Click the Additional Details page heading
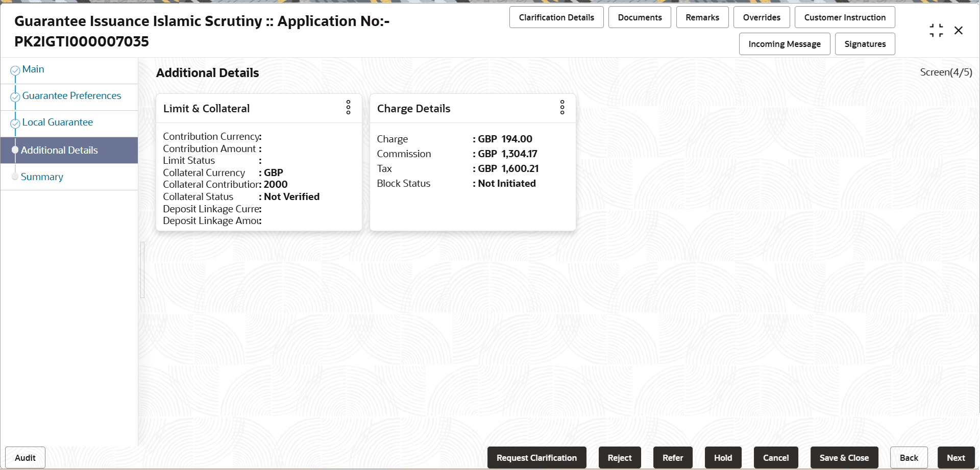980x470 pixels. click(207, 73)
